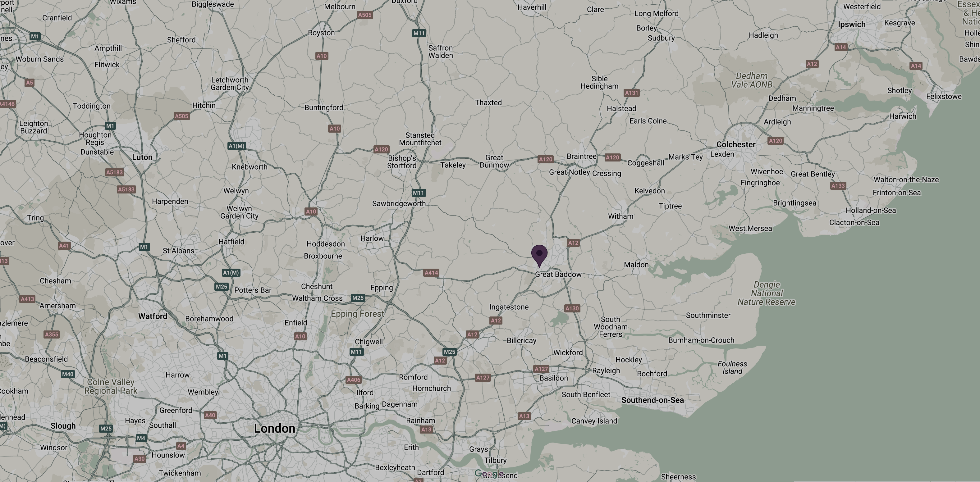Select the London city label
Screen dimensions: 980x482
274,429
